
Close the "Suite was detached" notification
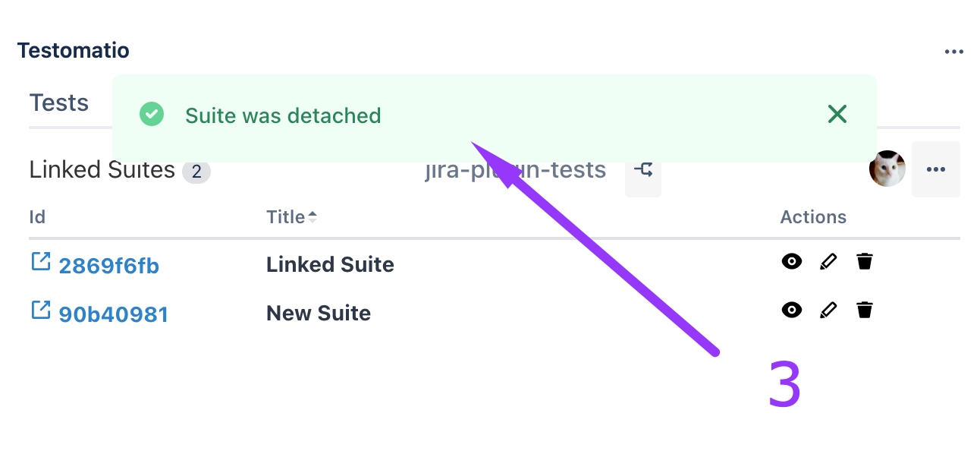tap(837, 115)
